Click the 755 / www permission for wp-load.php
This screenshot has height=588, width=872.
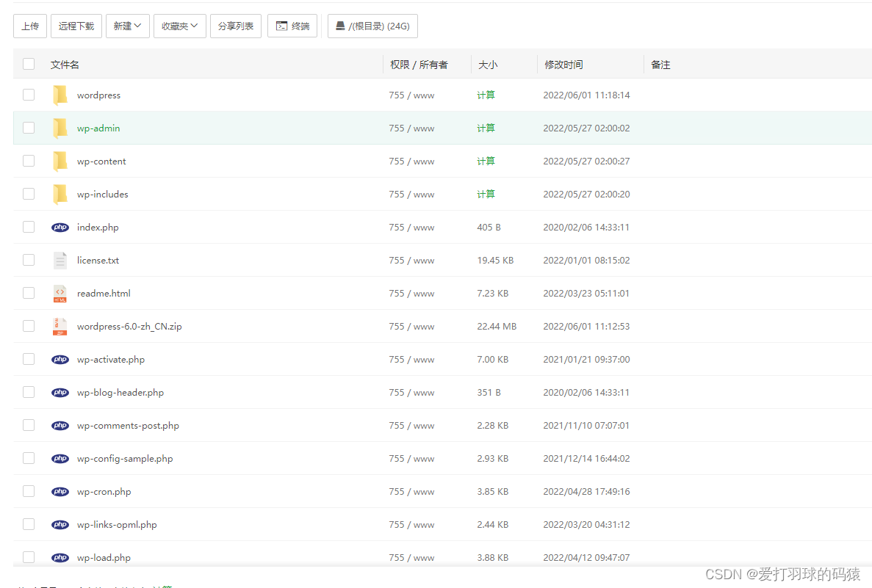[411, 557]
